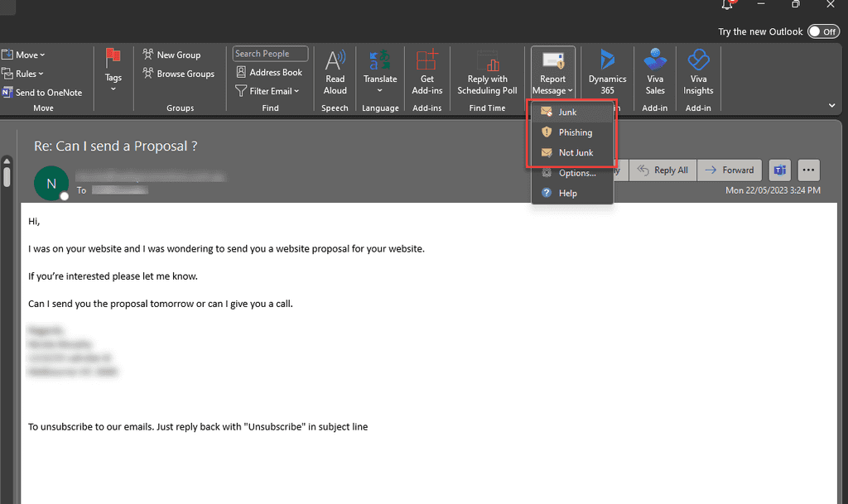
Task: Choose Phishing in the report menu
Action: [x=575, y=132]
